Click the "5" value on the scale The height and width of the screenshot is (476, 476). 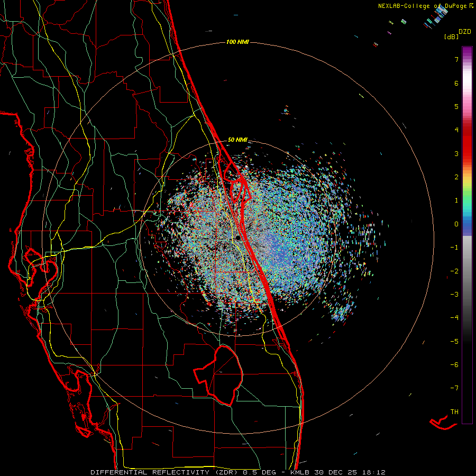pyautogui.click(x=456, y=106)
